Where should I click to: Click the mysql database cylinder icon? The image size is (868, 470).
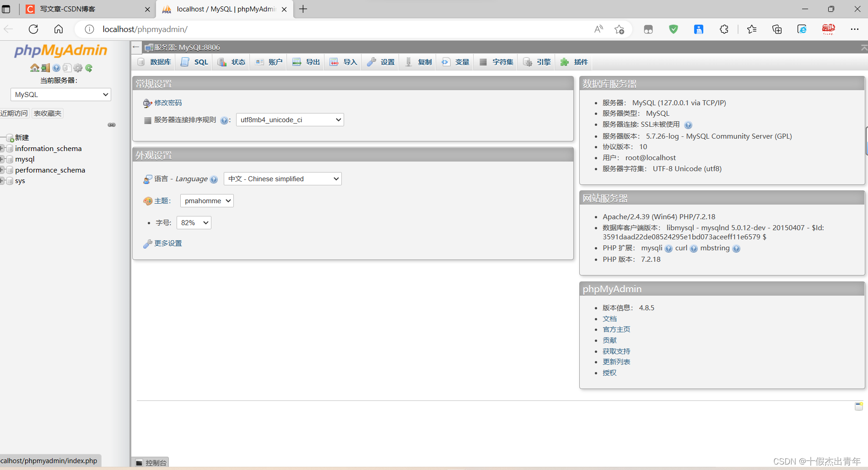pyautogui.click(x=10, y=159)
